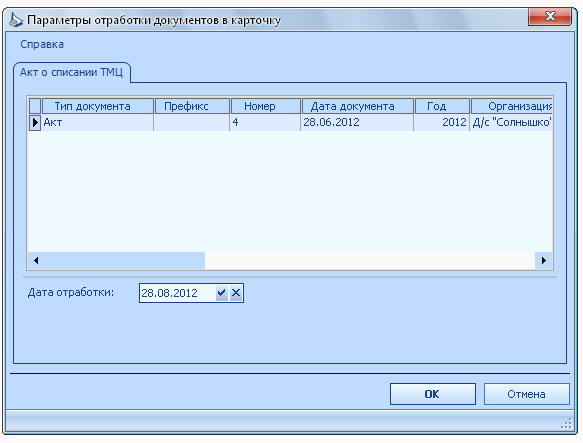Click the Префикс column header
Screen dimensions: 583x443
[x=192, y=106]
